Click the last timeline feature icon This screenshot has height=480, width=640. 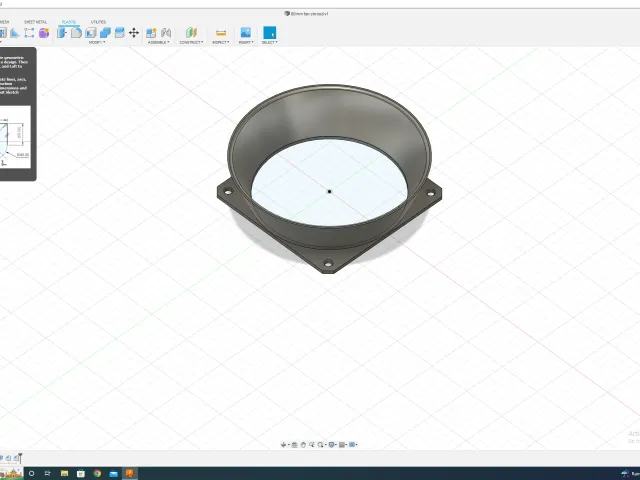point(16,458)
